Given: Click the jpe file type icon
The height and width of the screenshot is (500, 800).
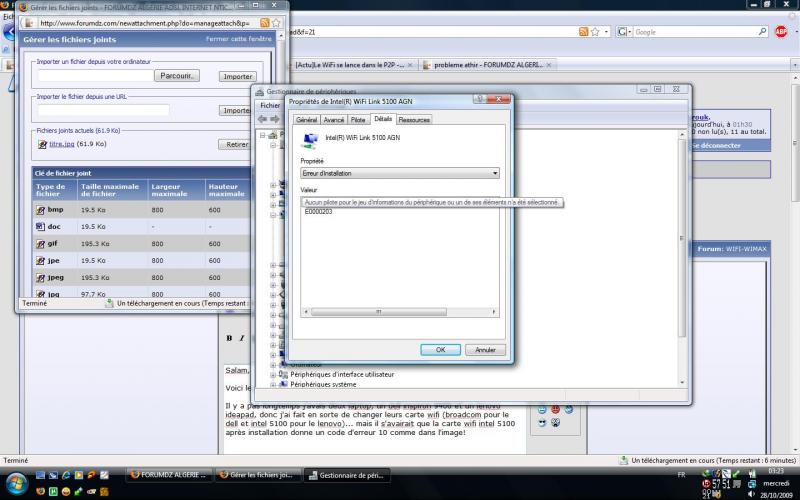Looking at the screenshot, I should click(41, 261).
